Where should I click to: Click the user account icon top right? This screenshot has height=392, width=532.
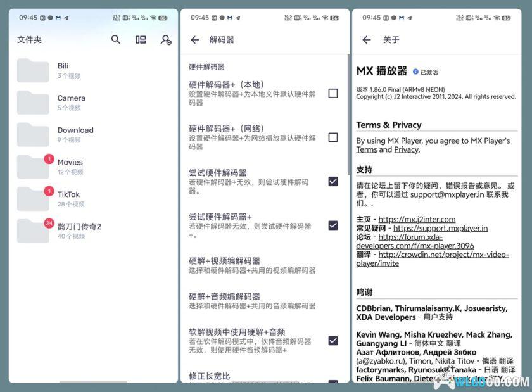click(165, 39)
